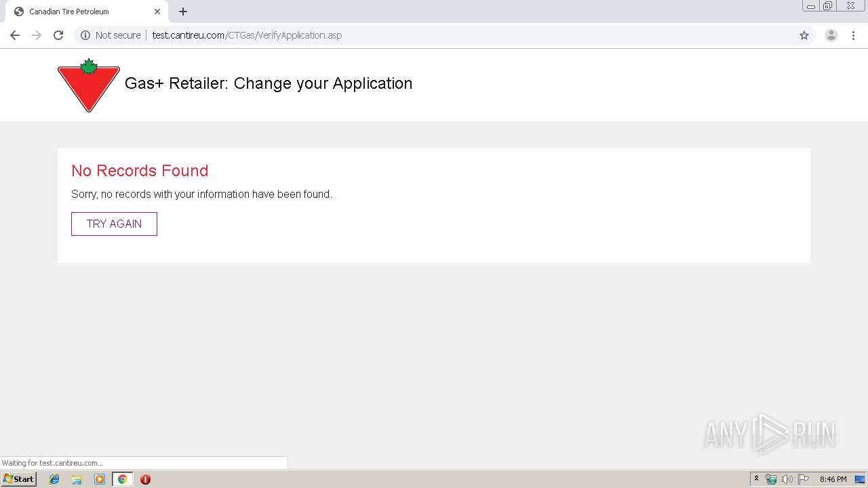Open the Chrome three-dot menu
Screen dimensions: 868x488
(854, 35)
